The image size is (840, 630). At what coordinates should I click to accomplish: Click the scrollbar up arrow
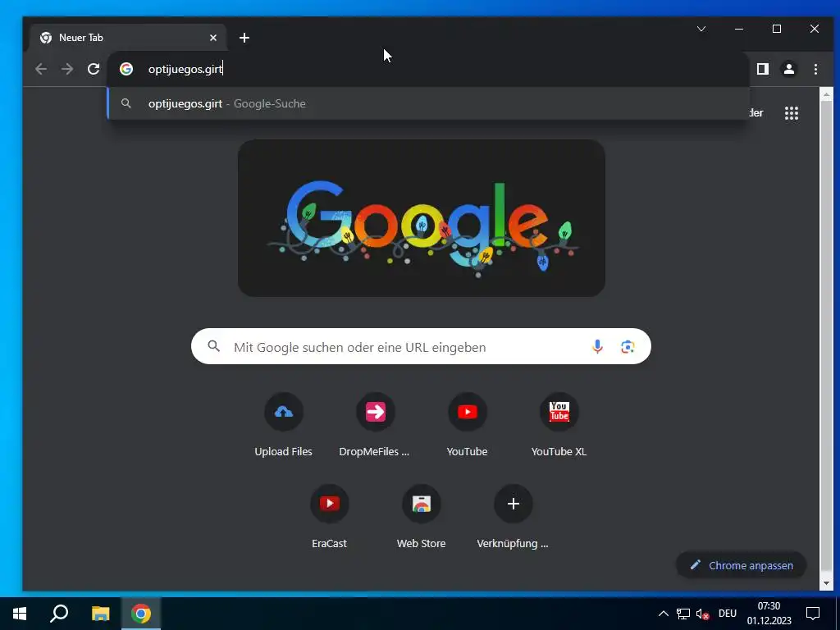[826, 95]
